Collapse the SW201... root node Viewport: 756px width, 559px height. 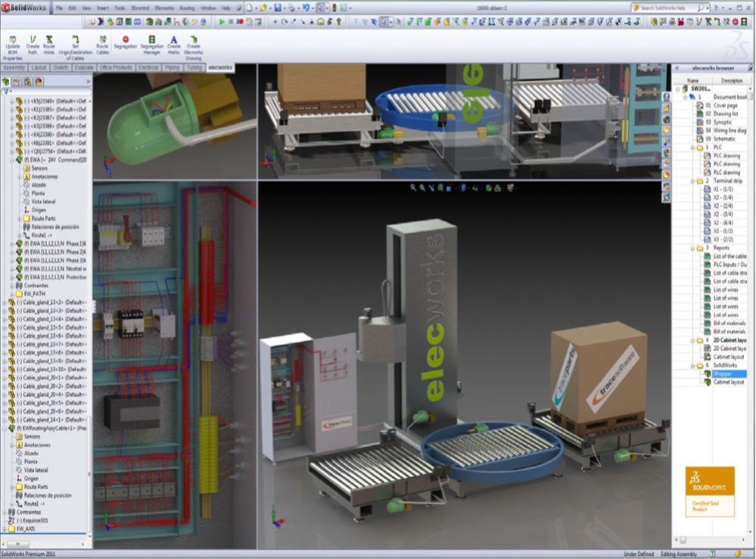(x=678, y=89)
